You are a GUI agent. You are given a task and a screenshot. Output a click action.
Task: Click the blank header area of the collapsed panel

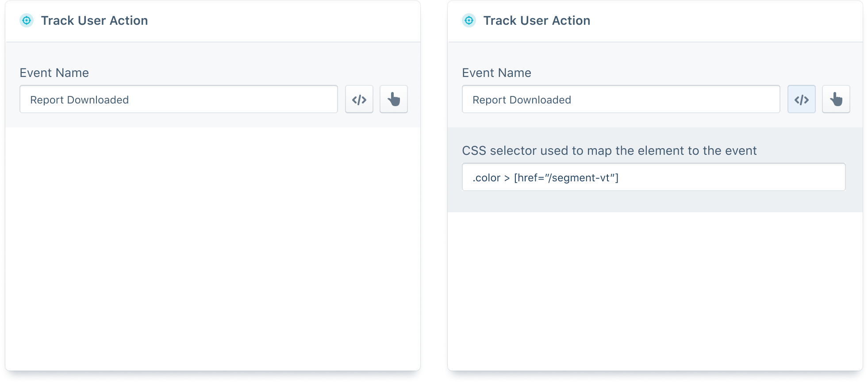pyautogui.click(x=283, y=21)
